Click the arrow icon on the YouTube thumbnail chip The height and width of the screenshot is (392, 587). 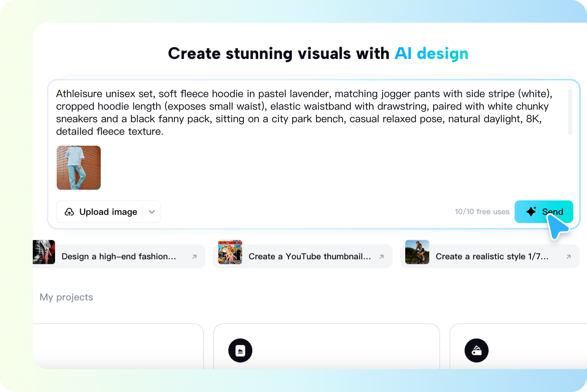pyautogui.click(x=381, y=256)
